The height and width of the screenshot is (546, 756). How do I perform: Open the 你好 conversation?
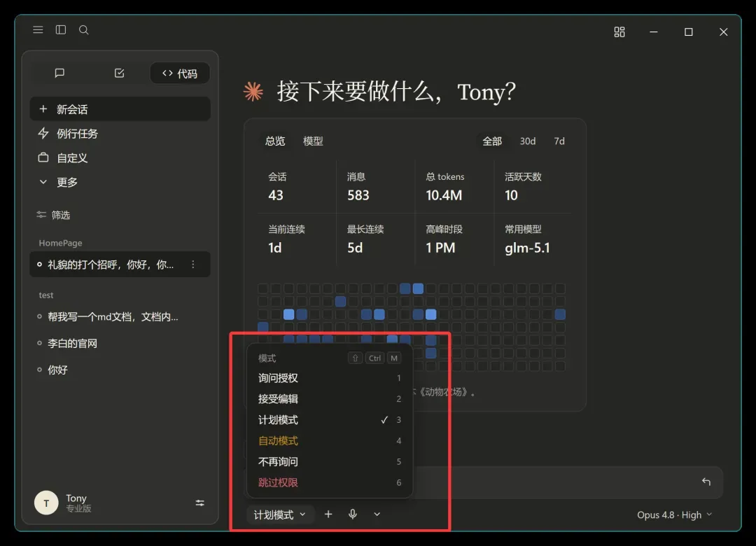(x=120, y=370)
